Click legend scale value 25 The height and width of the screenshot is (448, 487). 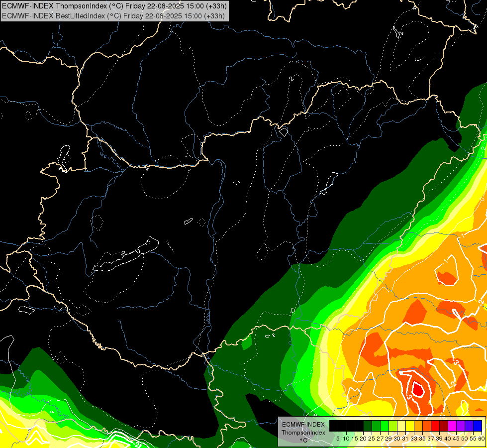pos(372,439)
